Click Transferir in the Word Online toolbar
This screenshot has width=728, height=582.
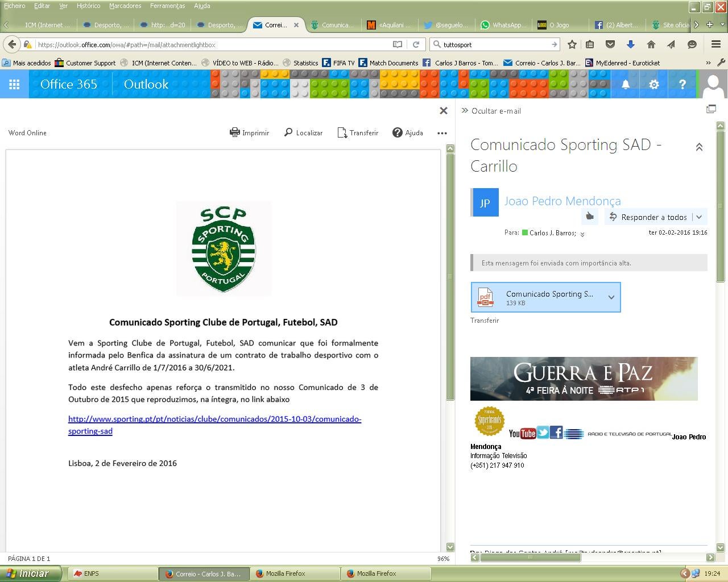click(357, 132)
